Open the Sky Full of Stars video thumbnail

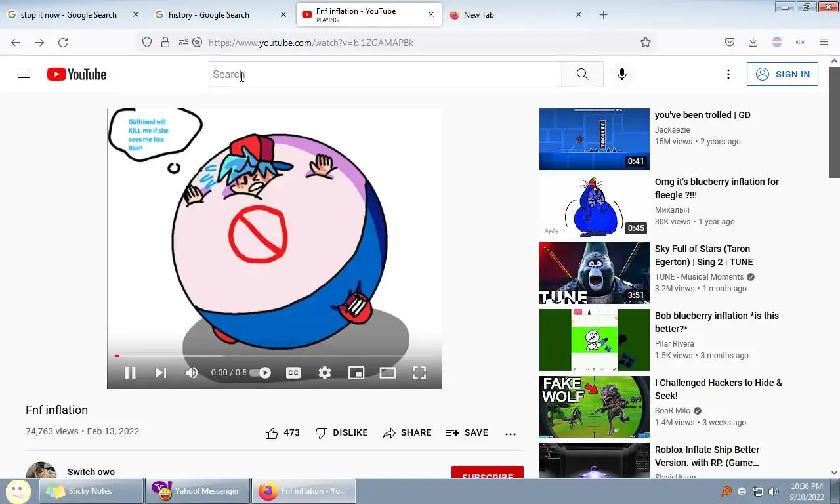595,273
